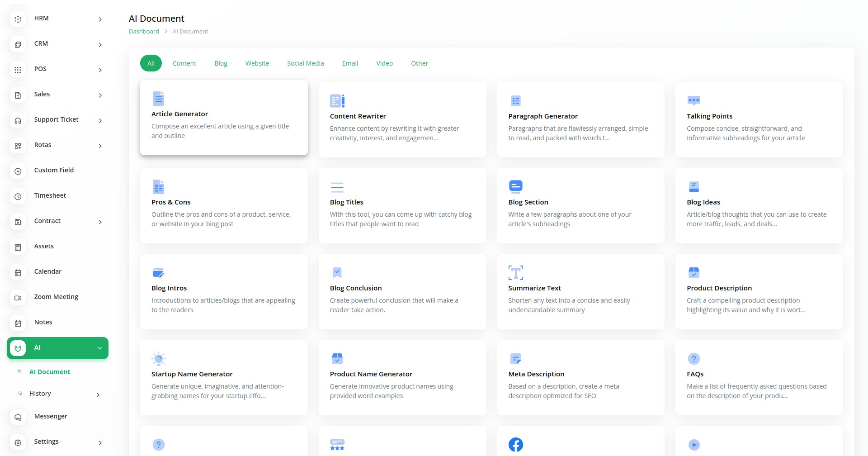Click the Timesheet clock icon
Viewport: 868px width, 456px height.
[18, 196]
